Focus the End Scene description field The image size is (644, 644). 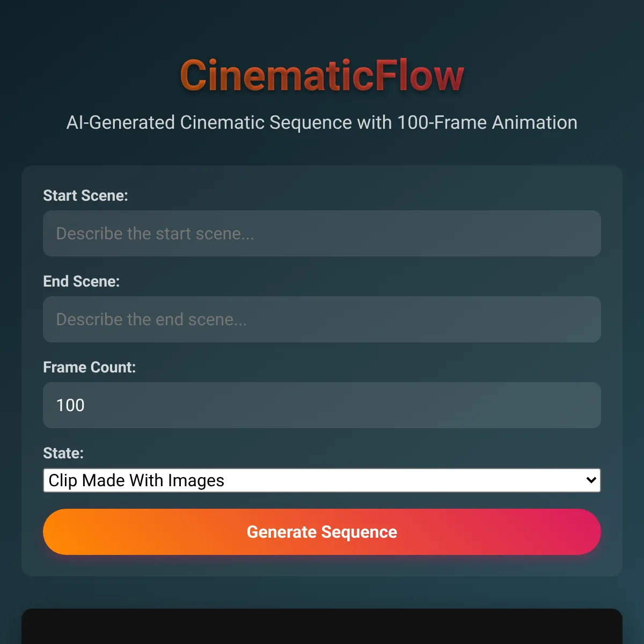322,319
